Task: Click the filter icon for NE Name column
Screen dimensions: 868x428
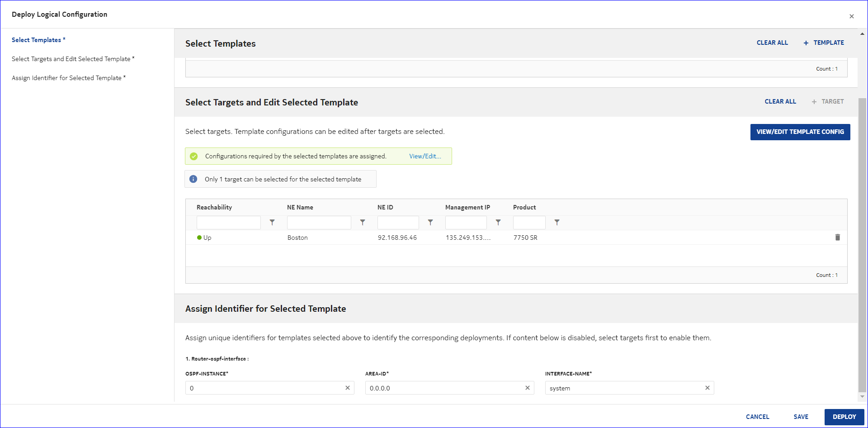Action: point(363,223)
